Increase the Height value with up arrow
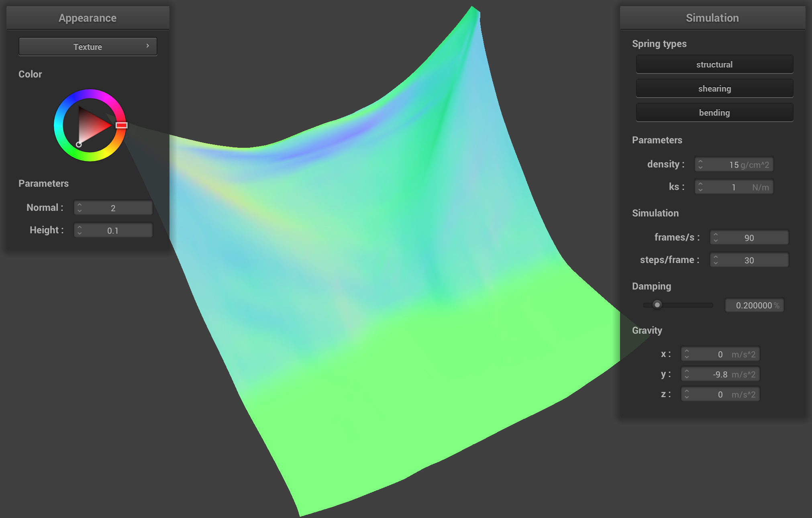 tap(80, 227)
